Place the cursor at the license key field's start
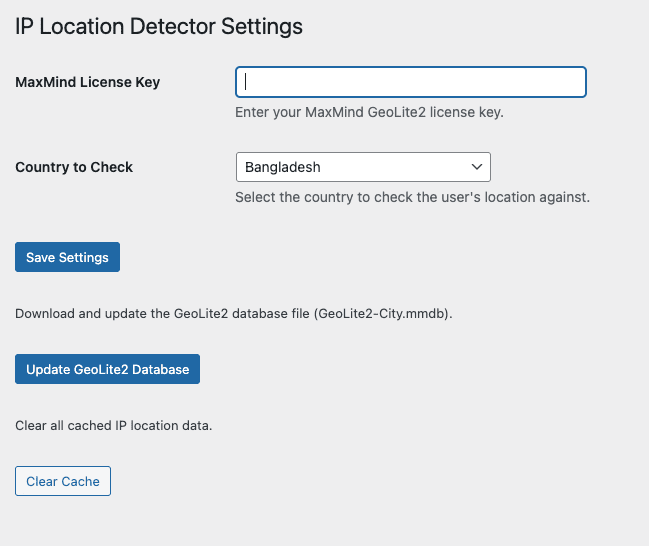Image resolution: width=649 pixels, height=546 pixels. click(244, 82)
